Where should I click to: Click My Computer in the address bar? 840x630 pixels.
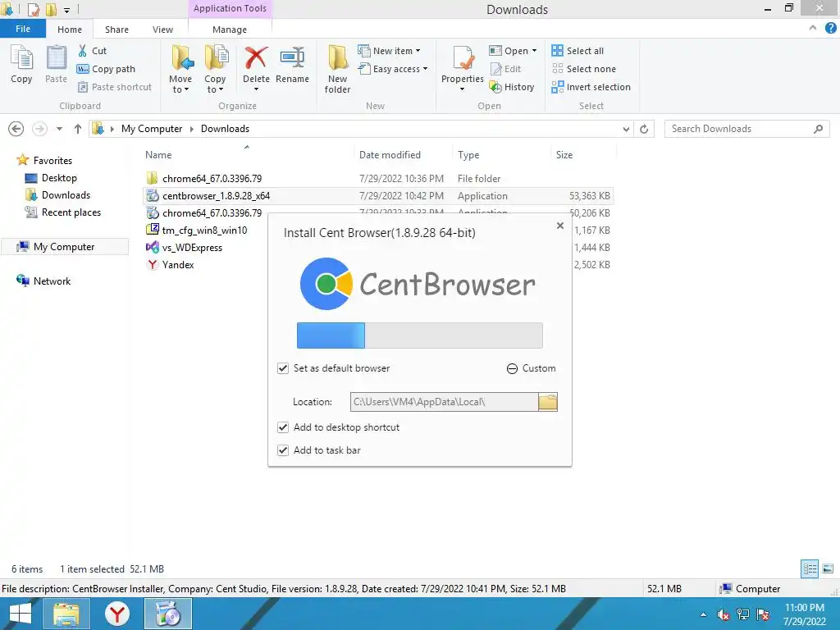[152, 129]
